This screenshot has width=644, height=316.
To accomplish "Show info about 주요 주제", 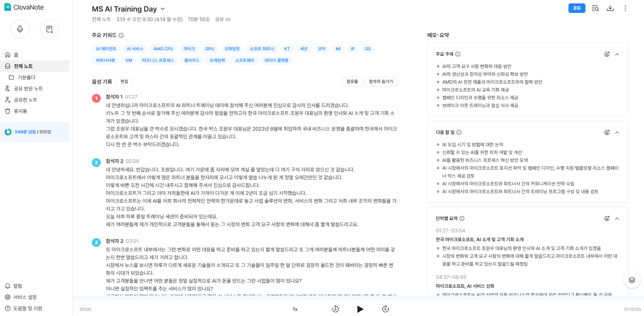I will pyautogui.click(x=458, y=54).
